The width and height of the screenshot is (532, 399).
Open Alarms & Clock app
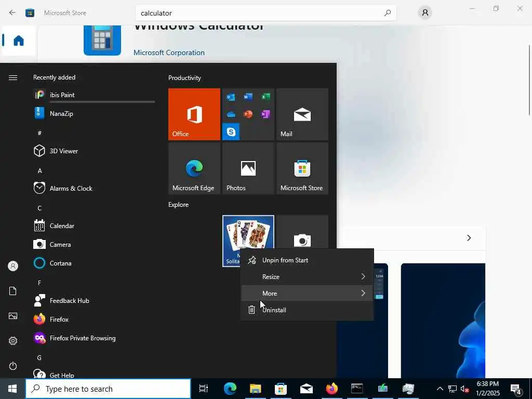coord(94,188)
